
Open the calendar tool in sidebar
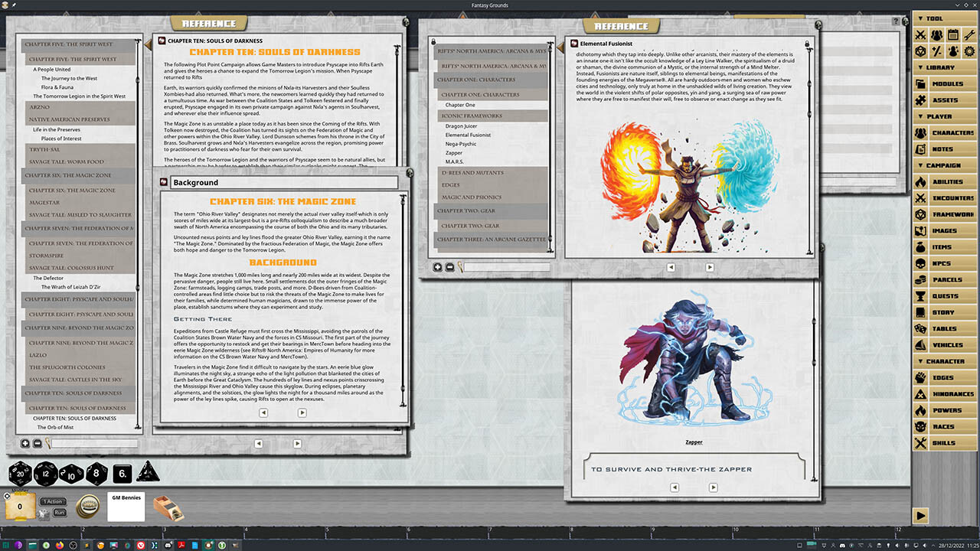click(x=953, y=35)
